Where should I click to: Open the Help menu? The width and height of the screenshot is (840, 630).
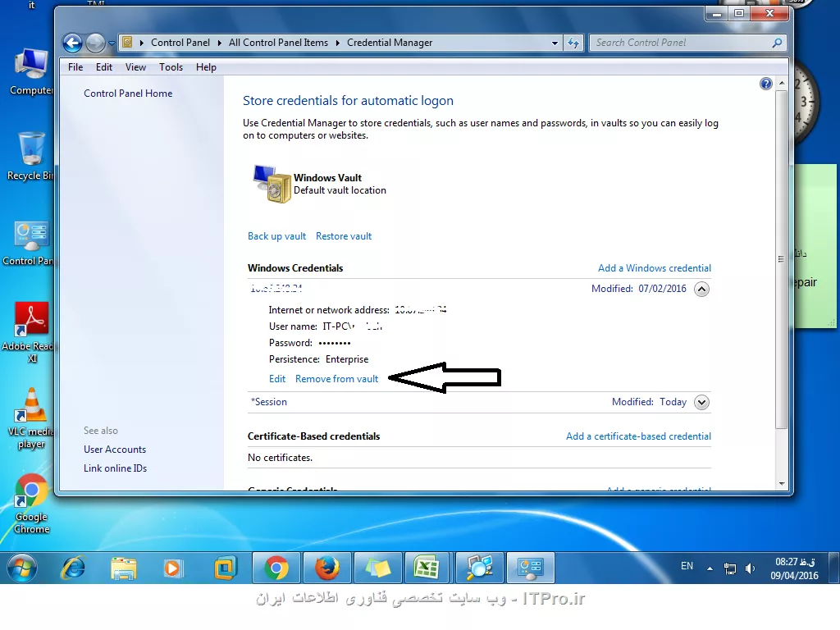[206, 67]
